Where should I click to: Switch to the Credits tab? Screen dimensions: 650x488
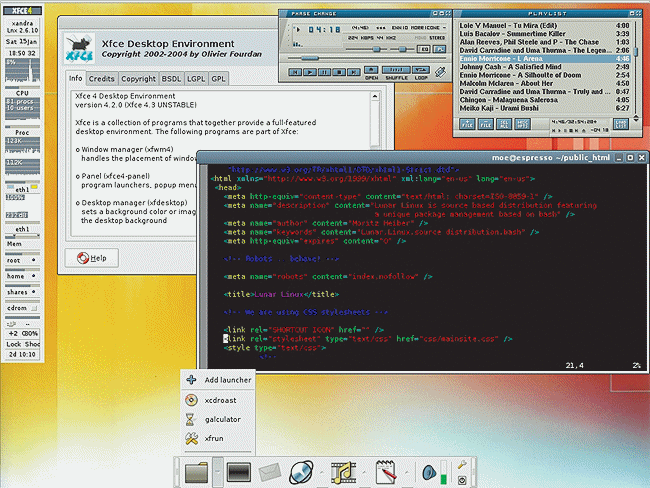102,79
